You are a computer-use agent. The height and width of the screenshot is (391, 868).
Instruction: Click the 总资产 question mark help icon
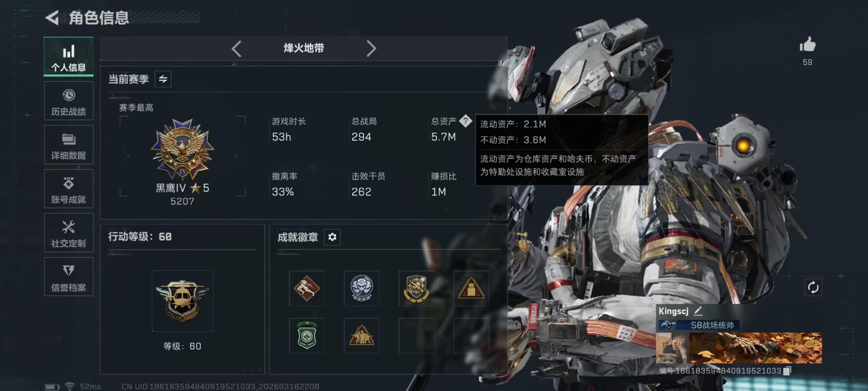pyautogui.click(x=465, y=121)
